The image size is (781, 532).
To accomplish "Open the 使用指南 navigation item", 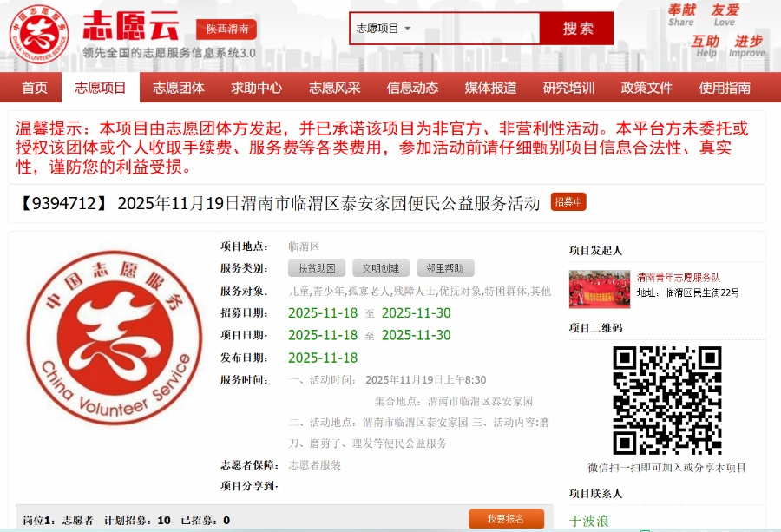I will tap(725, 88).
